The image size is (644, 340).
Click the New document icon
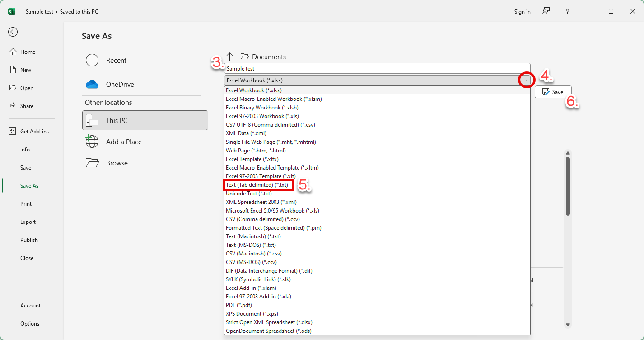[x=13, y=70]
